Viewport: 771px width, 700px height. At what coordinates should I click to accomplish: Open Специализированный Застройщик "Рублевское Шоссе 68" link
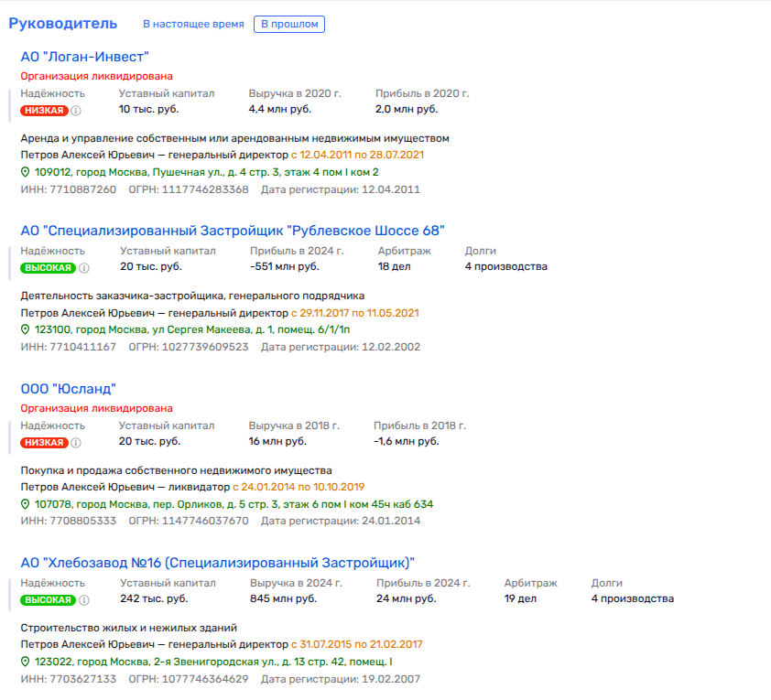pyautogui.click(x=233, y=231)
